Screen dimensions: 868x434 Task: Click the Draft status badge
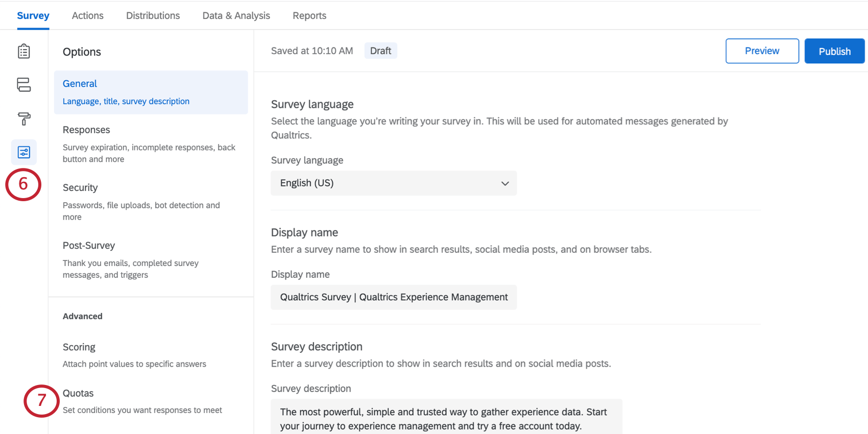point(381,51)
